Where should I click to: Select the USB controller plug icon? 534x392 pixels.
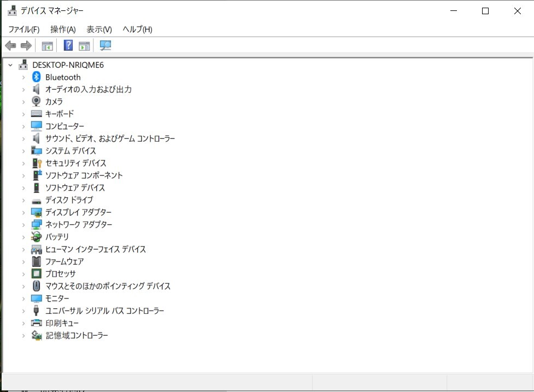36,310
